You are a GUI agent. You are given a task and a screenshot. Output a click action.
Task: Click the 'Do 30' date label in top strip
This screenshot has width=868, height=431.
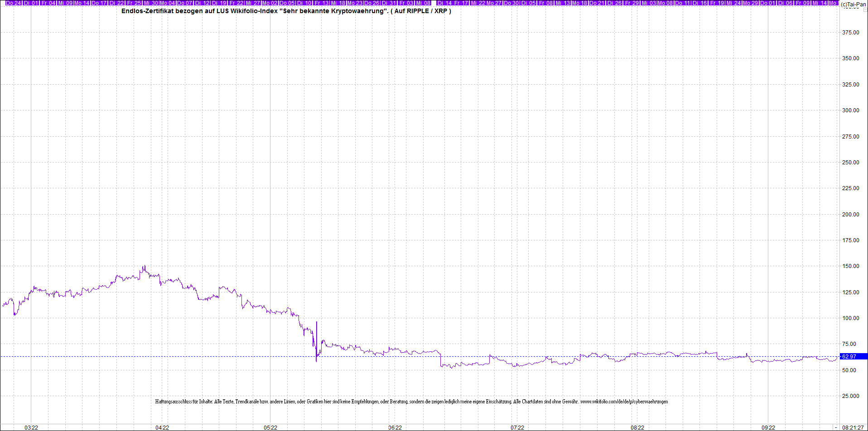click(511, 3)
